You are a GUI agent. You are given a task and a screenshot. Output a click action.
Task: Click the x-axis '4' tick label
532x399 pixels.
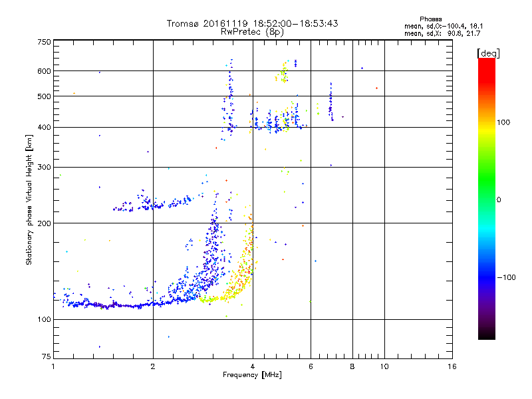(253, 366)
